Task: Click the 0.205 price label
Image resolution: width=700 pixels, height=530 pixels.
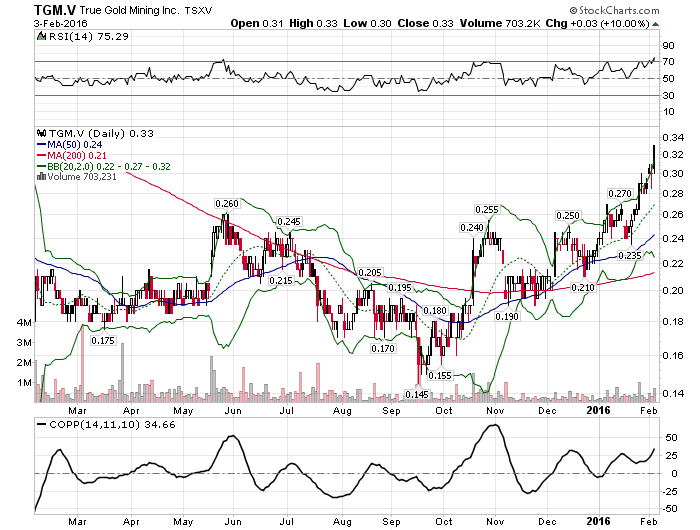Action: [x=370, y=272]
